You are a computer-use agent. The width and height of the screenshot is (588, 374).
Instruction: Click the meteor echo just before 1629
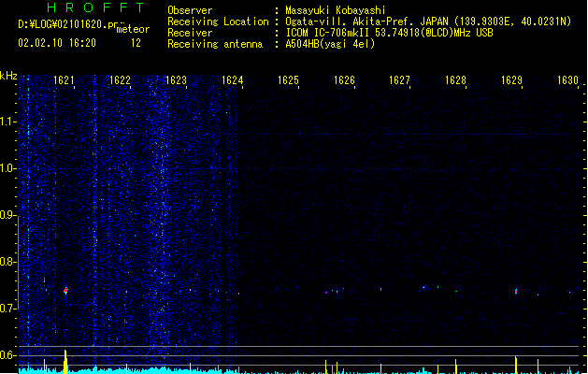(x=516, y=291)
